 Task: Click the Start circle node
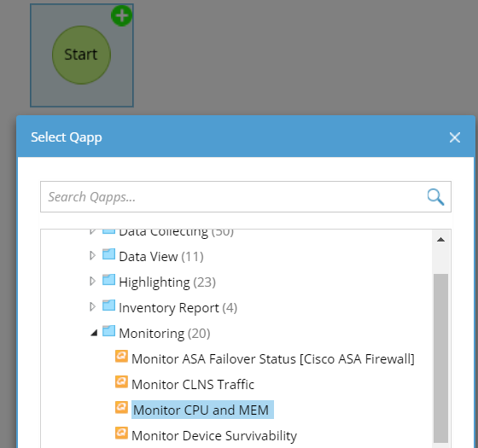81,55
